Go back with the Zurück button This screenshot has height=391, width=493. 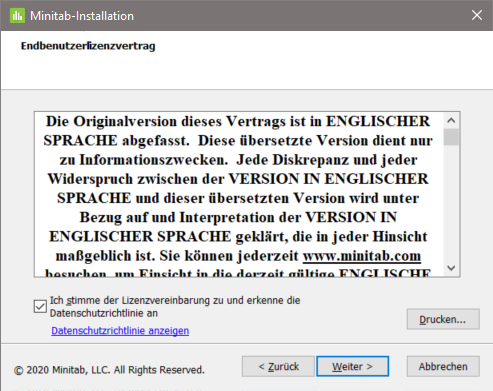pyautogui.click(x=278, y=367)
